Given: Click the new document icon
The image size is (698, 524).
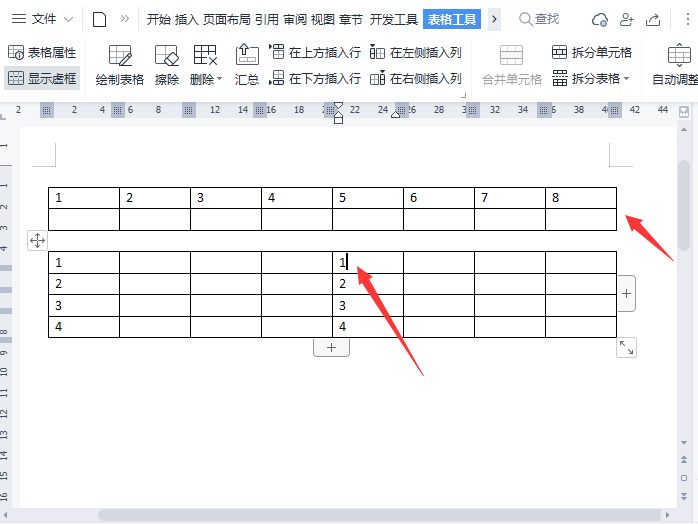Looking at the screenshot, I should coord(99,20).
